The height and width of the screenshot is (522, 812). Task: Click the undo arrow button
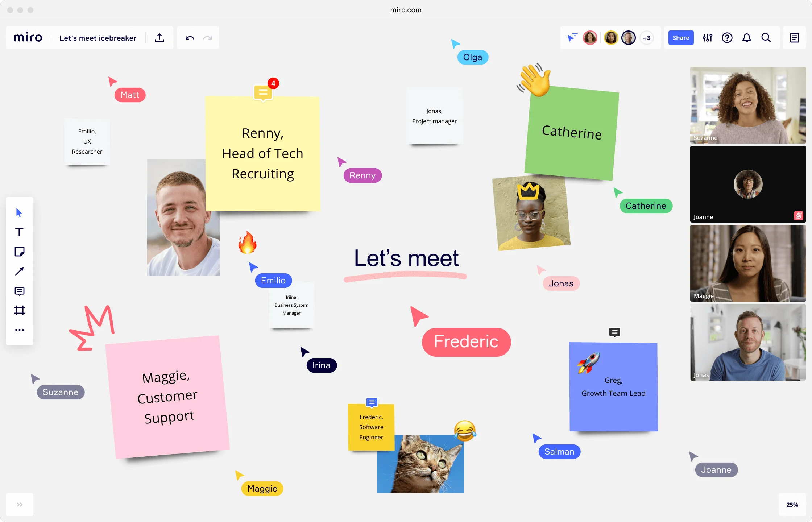coord(189,37)
